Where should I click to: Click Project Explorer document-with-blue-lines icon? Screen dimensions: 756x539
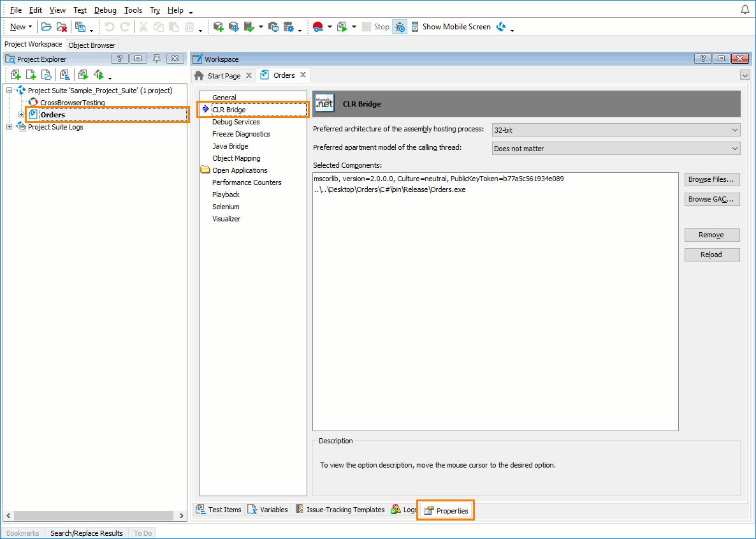64,75
